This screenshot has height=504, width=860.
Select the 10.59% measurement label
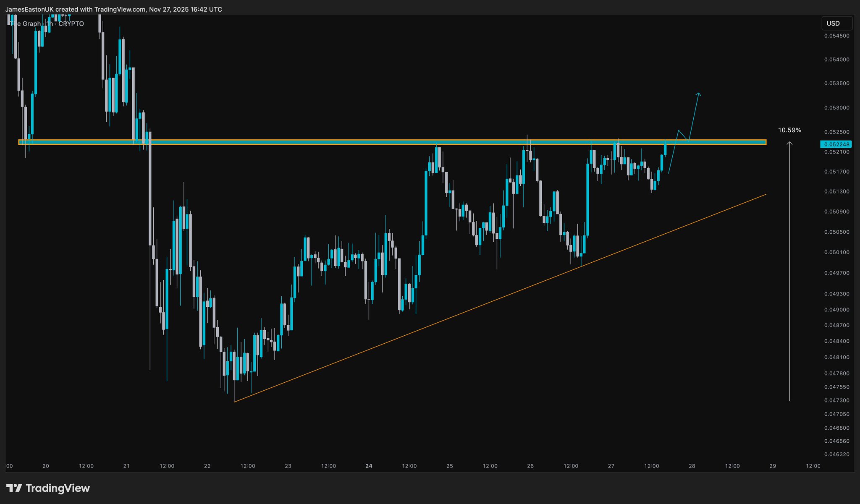click(789, 130)
